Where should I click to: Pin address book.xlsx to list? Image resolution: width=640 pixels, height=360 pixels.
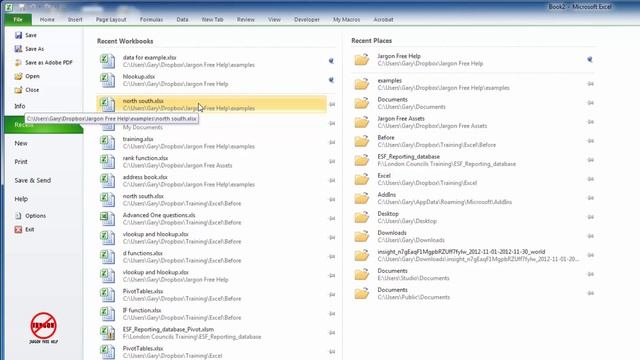click(x=332, y=180)
